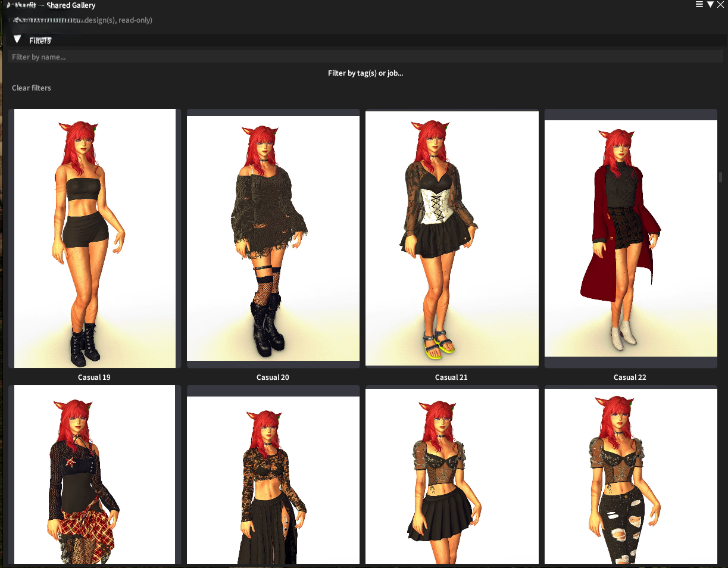Click the Casual 20 label
The height and width of the screenshot is (568, 728).
(273, 377)
